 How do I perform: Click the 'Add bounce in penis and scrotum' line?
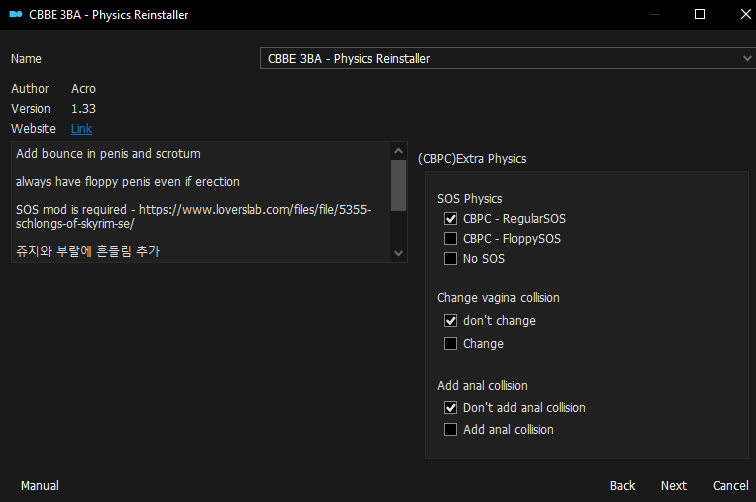[108, 154]
